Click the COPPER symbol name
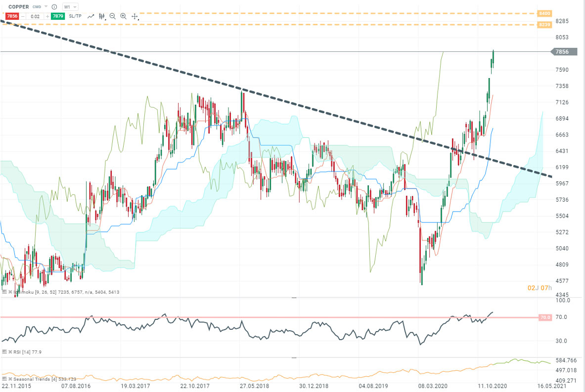The width and height of the screenshot is (585, 392). coord(19,7)
